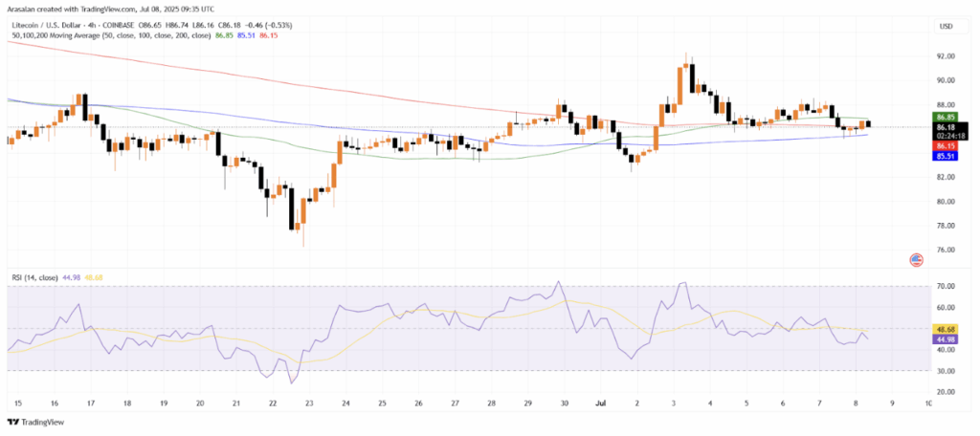The height and width of the screenshot is (436, 980).
Task: Click the TradingView logo at bottom left
Action: (35, 422)
